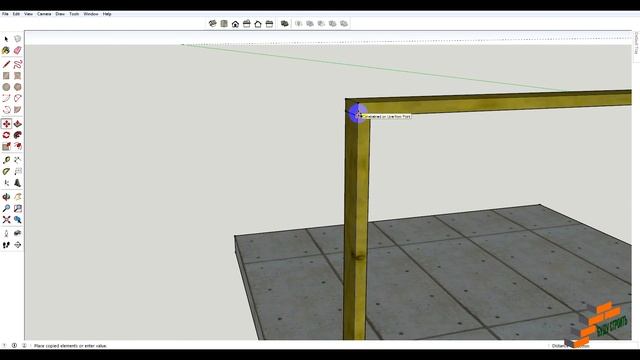Switch to Right view
Viewport: 640px width, 360px height.
(247, 24)
